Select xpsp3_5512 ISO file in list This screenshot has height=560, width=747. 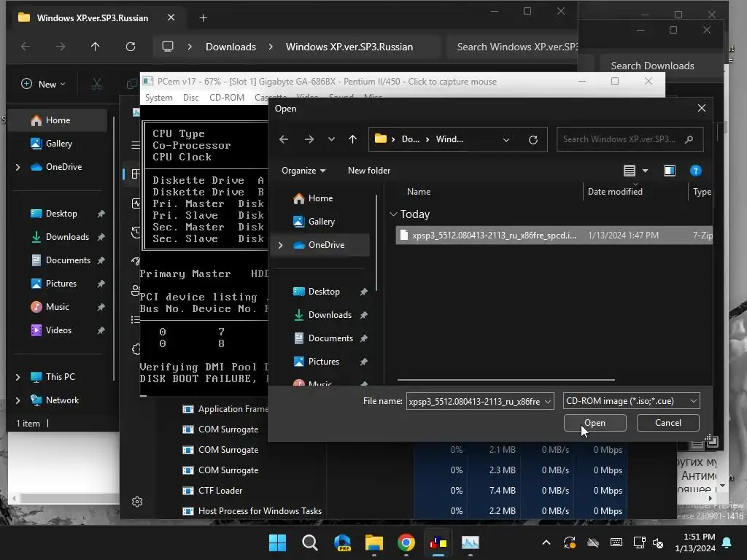point(554,236)
